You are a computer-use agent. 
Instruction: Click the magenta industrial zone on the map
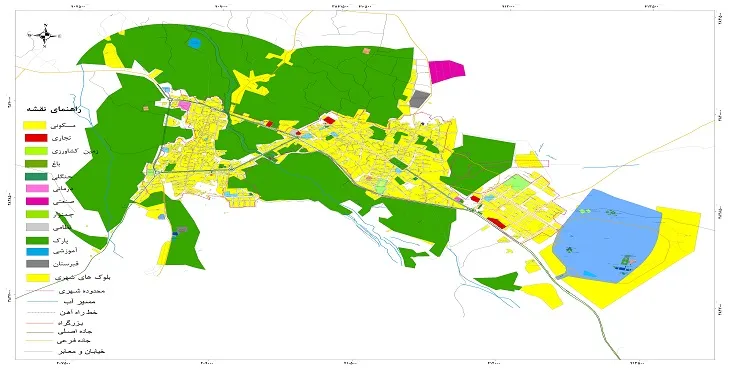(x=446, y=71)
